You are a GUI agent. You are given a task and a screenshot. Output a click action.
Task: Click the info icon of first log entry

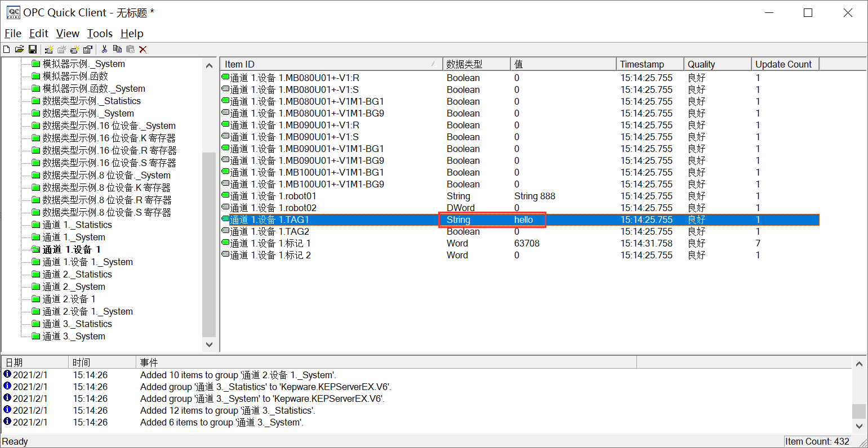click(x=7, y=374)
